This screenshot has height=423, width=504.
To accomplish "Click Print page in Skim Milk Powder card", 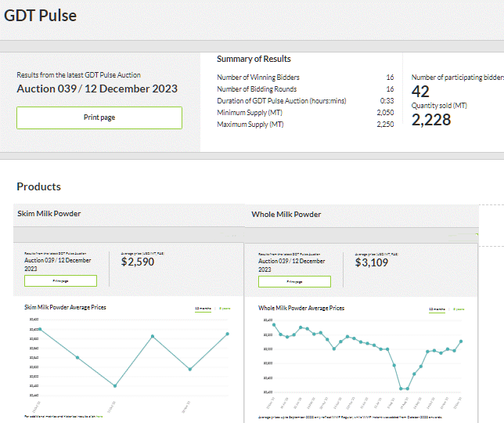I will 60,280.
